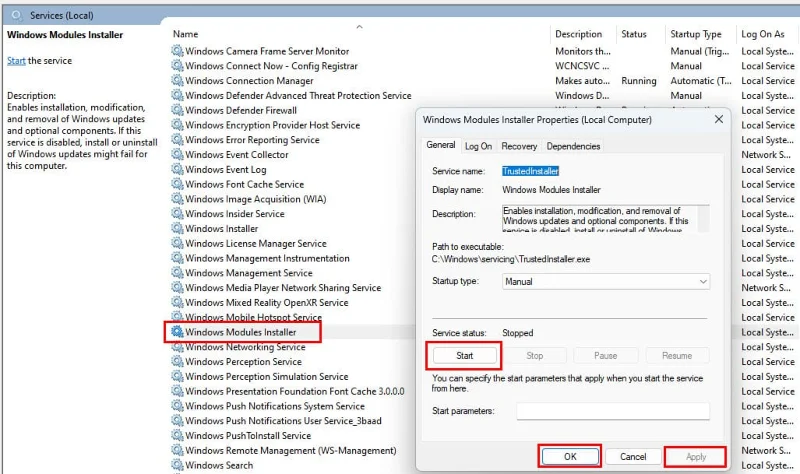Click the Status column header
800x474 pixels.
(634, 34)
